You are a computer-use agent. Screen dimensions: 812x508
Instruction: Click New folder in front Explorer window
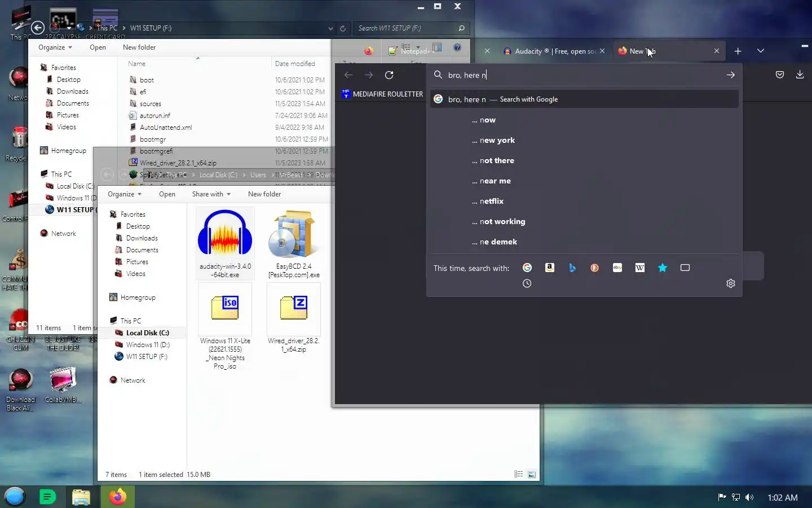[x=264, y=194]
